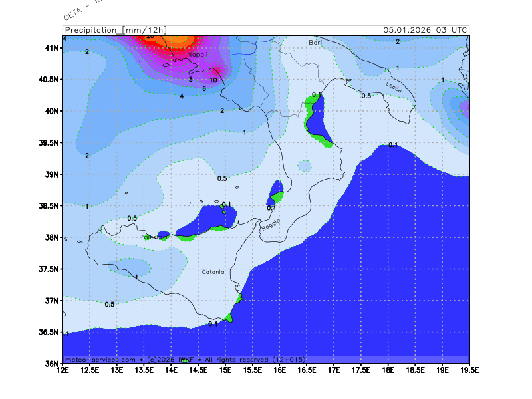Click the contour label 8 below Napoli
Image resolution: width=532 pixels, height=399 pixels.
[190, 80]
